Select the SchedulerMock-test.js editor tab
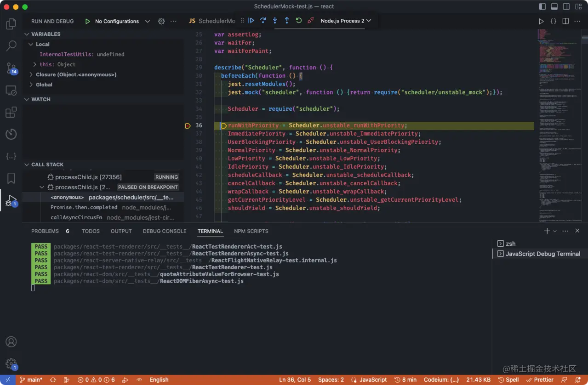Viewport: 588px width, 385px height. click(212, 21)
